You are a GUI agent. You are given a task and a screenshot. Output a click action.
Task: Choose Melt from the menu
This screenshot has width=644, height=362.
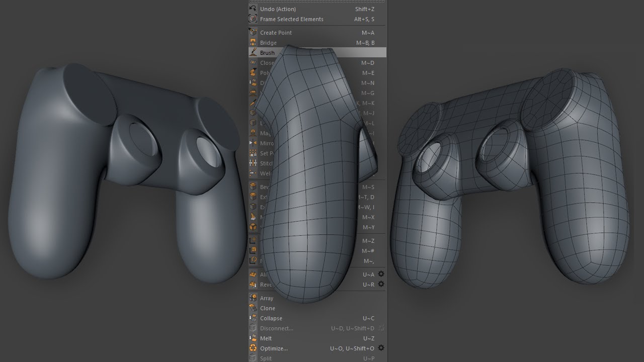point(317,338)
